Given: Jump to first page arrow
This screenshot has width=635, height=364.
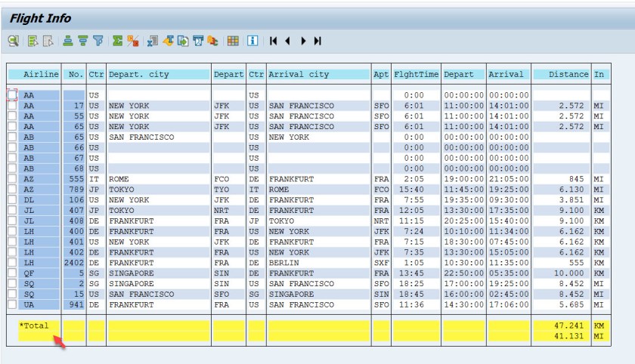Looking at the screenshot, I should click(x=273, y=41).
